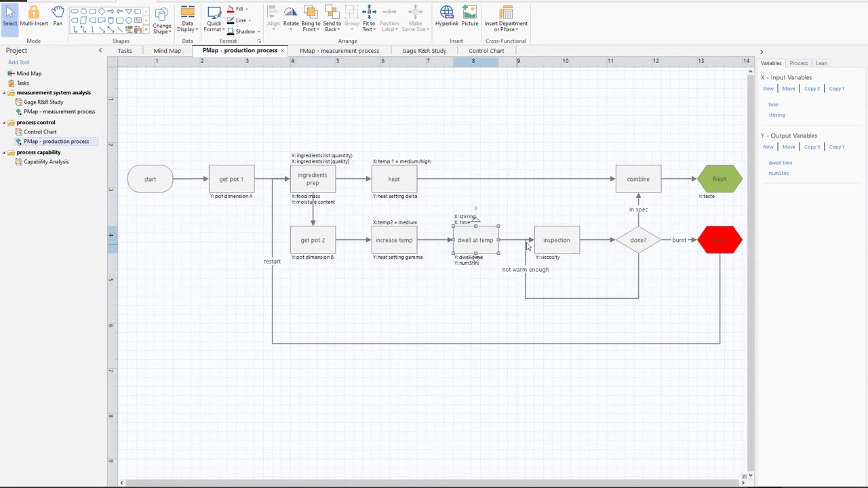This screenshot has width=868, height=488.
Task: Click Copy Y under Input Variables
Action: point(837,89)
